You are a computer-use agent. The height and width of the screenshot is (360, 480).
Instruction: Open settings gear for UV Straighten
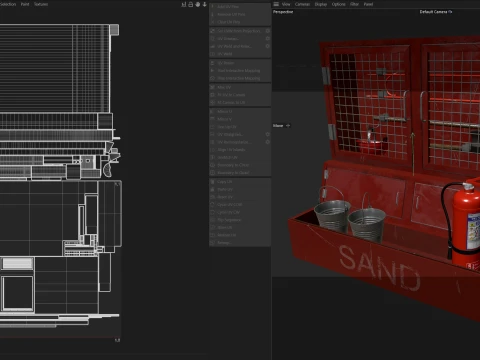pyautogui.click(x=268, y=134)
